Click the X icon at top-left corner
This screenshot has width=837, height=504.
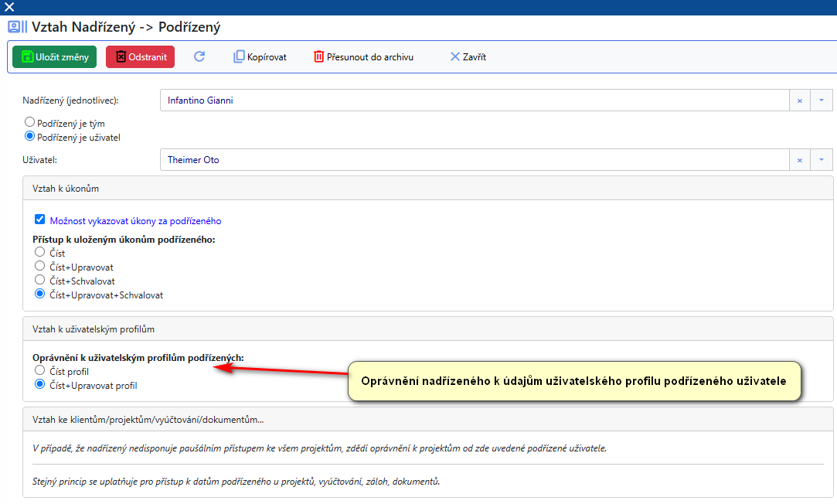(x=9, y=7)
